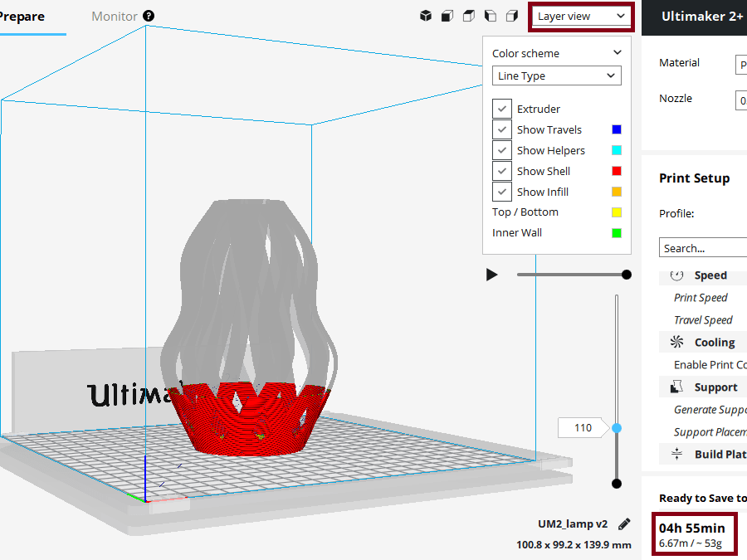Open the Layer view dropdown

pos(581,17)
